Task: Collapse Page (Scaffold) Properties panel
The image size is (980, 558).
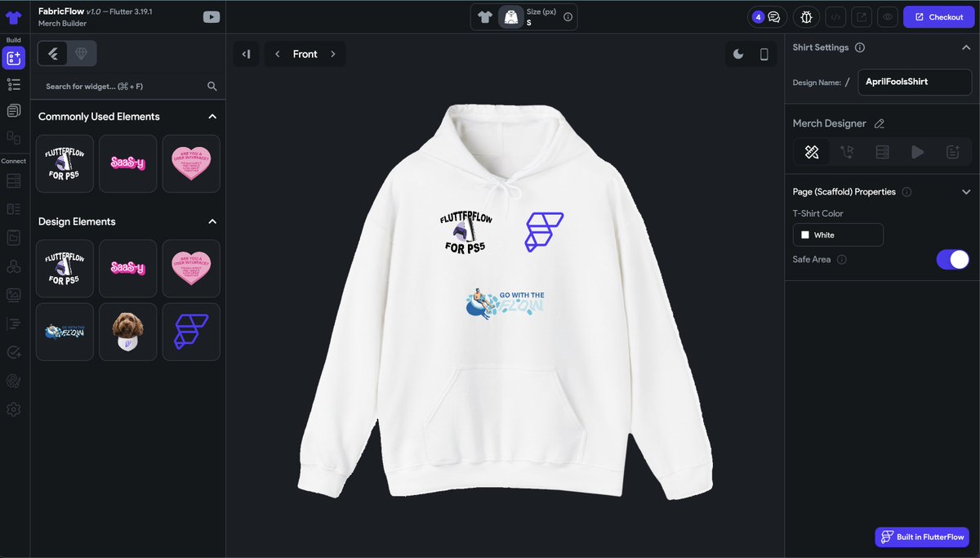Action: pos(966,191)
